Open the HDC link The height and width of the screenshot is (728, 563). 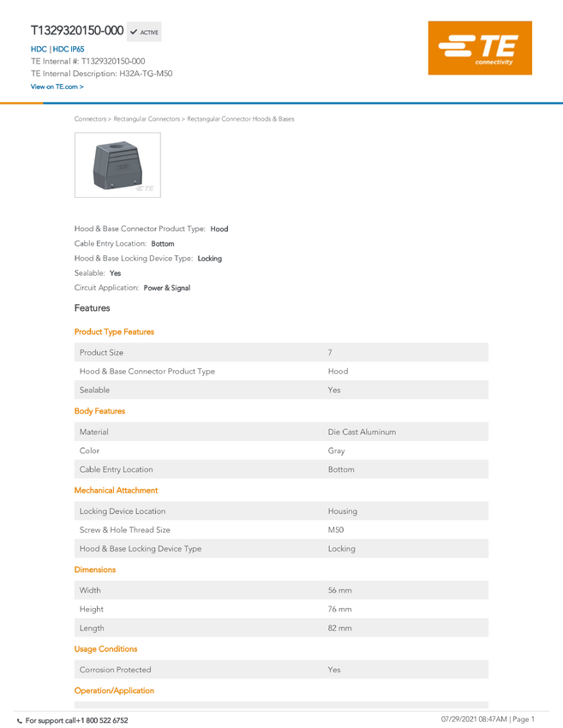click(39, 49)
